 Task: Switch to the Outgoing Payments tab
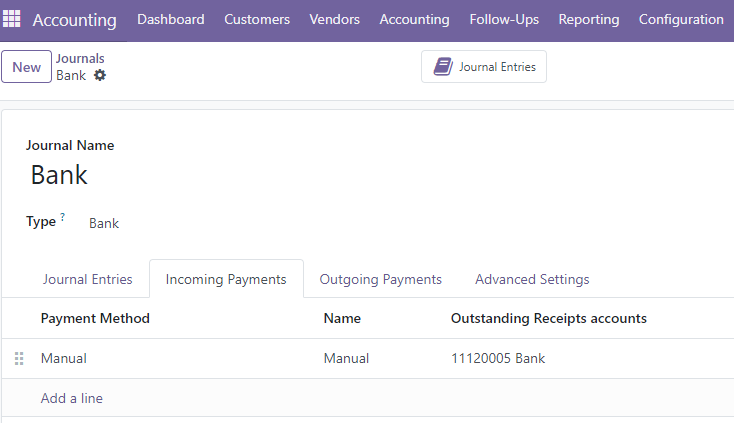(x=381, y=279)
